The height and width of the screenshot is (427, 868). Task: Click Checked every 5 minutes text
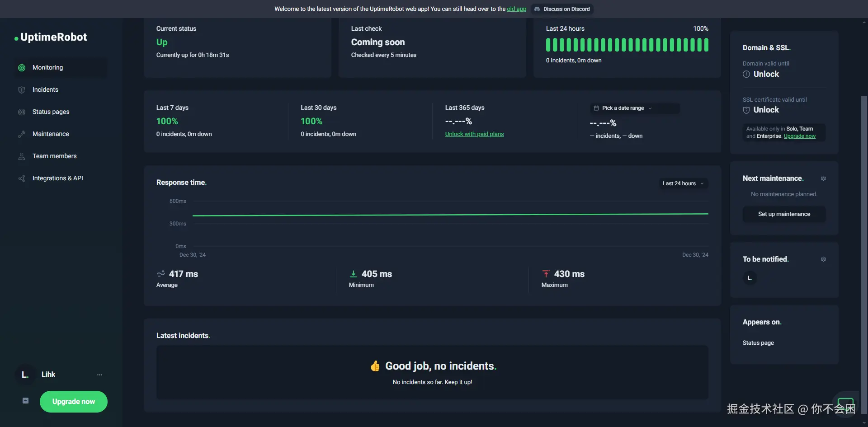[384, 55]
